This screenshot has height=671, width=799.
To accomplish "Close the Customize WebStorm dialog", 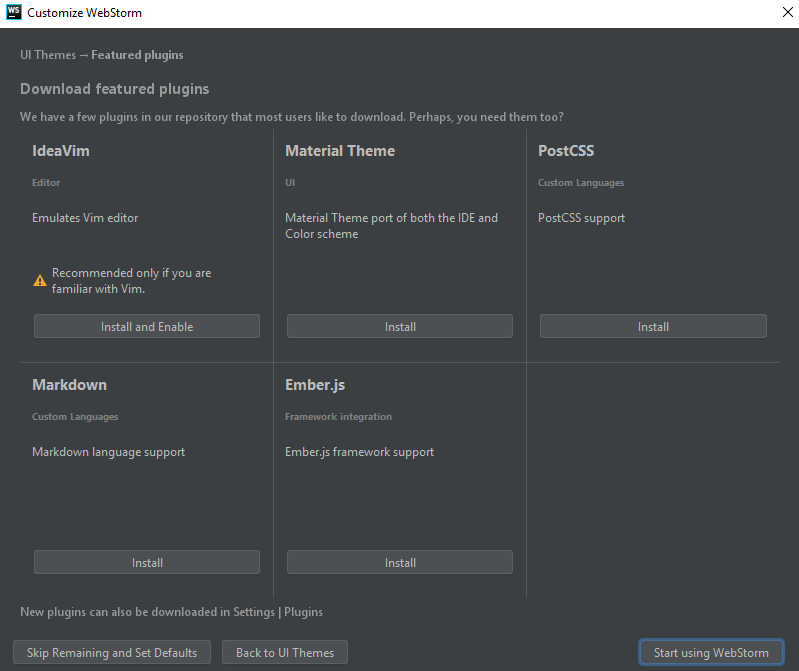I will pyautogui.click(x=787, y=12).
